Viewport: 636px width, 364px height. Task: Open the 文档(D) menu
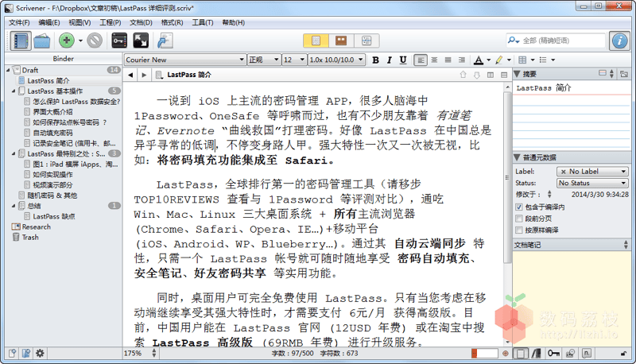141,23
